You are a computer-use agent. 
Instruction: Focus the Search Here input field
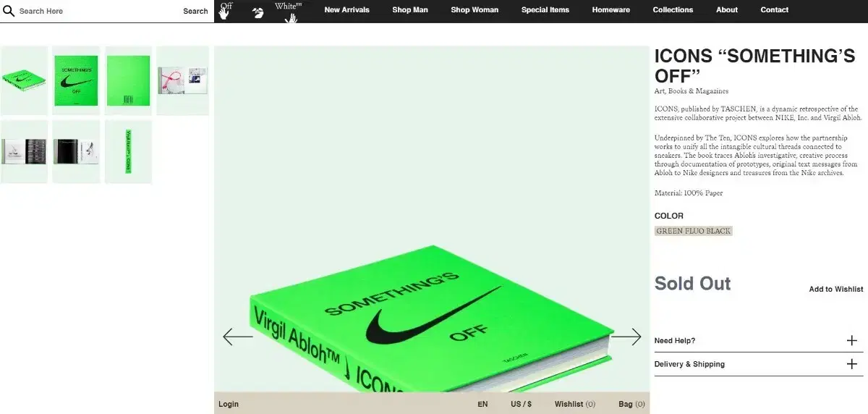click(98, 12)
